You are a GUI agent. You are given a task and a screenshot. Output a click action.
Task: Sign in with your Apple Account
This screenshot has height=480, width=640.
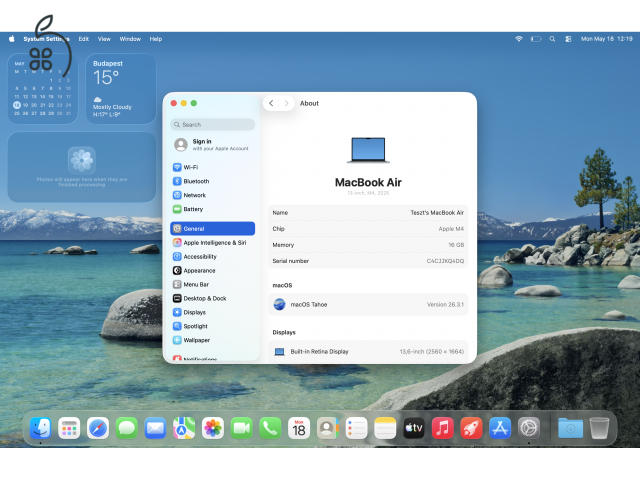click(x=213, y=144)
